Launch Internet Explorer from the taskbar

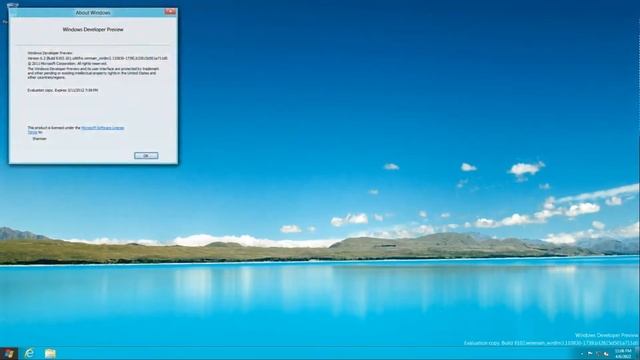click(x=29, y=353)
